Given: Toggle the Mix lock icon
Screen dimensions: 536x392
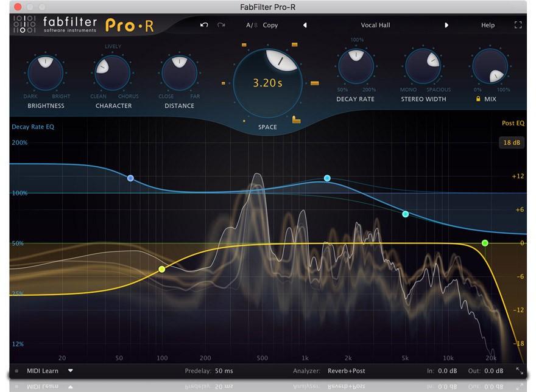Looking at the screenshot, I should tap(478, 99).
